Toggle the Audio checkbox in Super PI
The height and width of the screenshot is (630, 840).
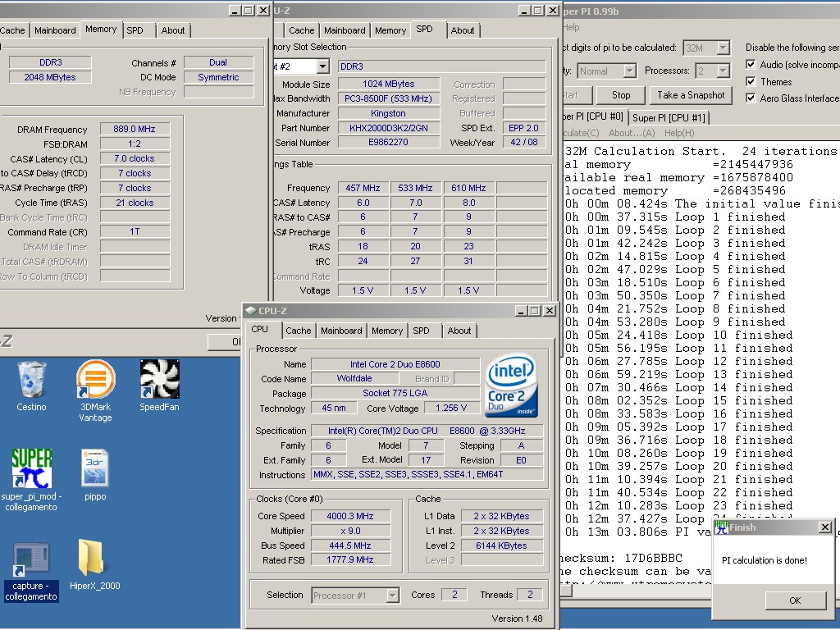pyautogui.click(x=751, y=65)
